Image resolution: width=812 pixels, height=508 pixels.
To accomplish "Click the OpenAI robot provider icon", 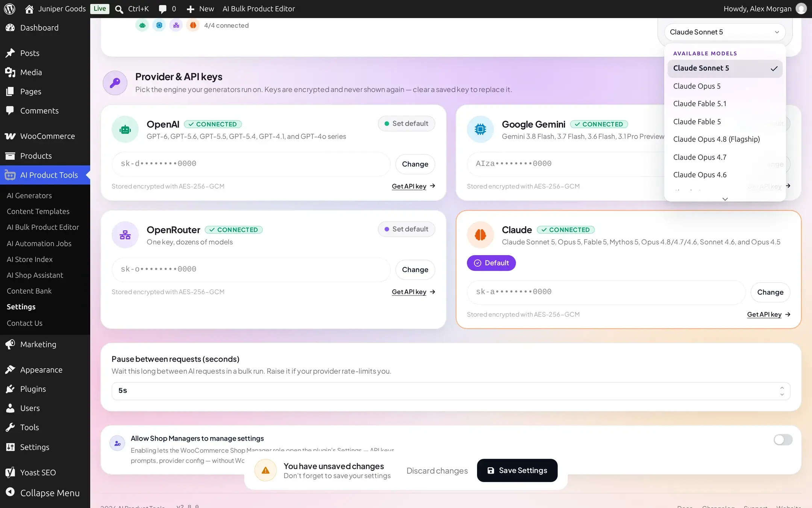I will tap(125, 129).
